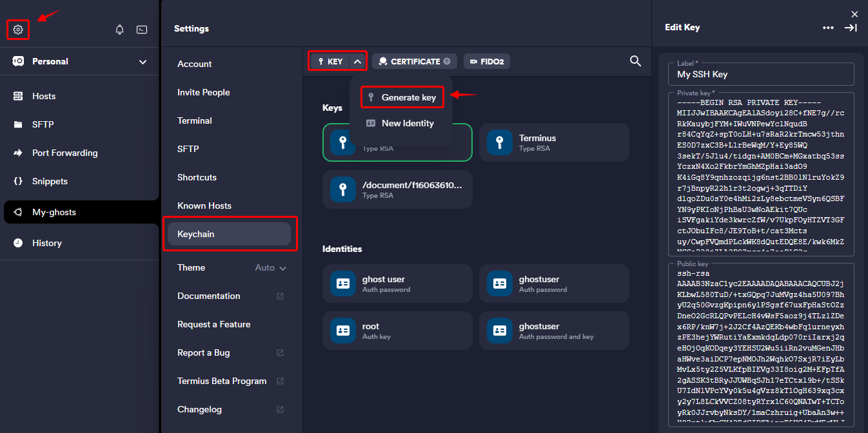The image size is (868, 433).
Task: Collapse the Edit Key panel with arrow icon
Action: point(851,28)
